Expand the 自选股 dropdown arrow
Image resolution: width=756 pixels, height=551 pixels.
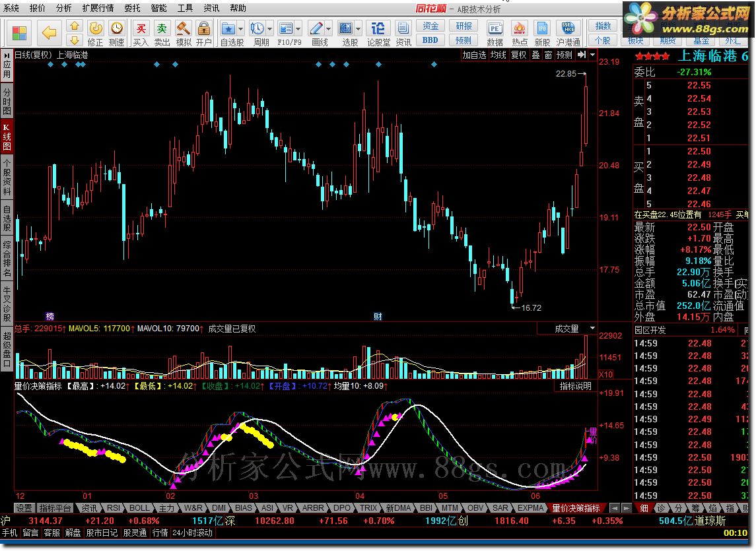(x=240, y=29)
